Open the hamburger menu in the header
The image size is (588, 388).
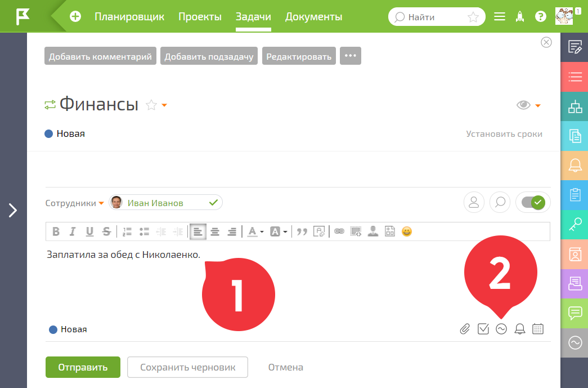(x=500, y=16)
